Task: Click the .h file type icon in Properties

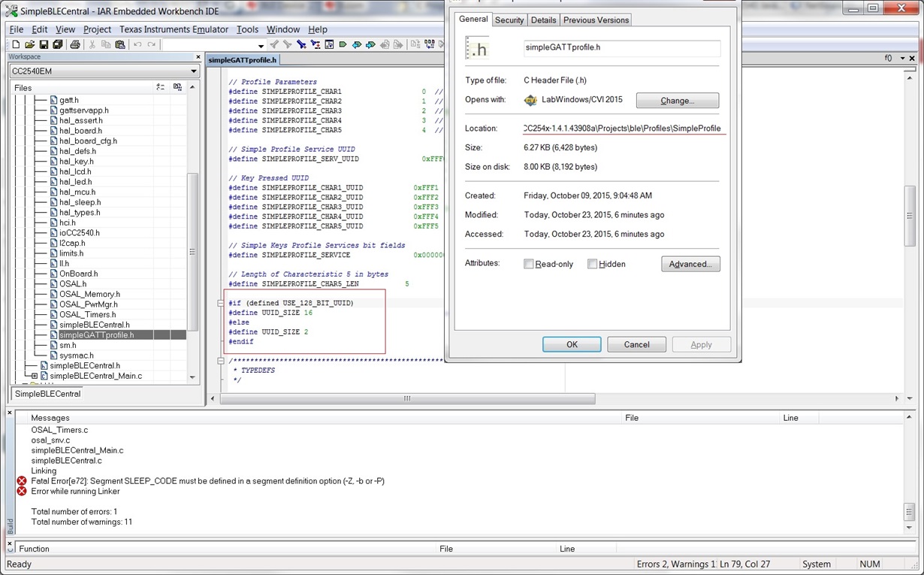Action: click(x=477, y=48)
